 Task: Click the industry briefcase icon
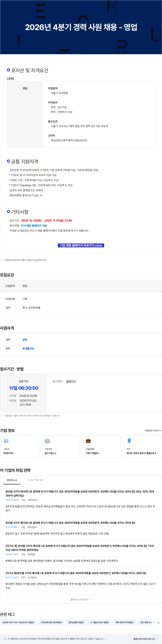(88, 441)
